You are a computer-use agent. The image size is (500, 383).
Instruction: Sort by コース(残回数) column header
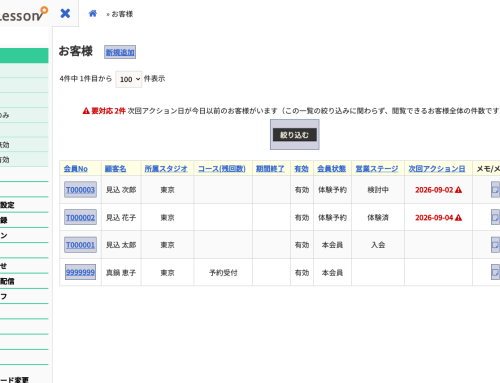point(222,169)
